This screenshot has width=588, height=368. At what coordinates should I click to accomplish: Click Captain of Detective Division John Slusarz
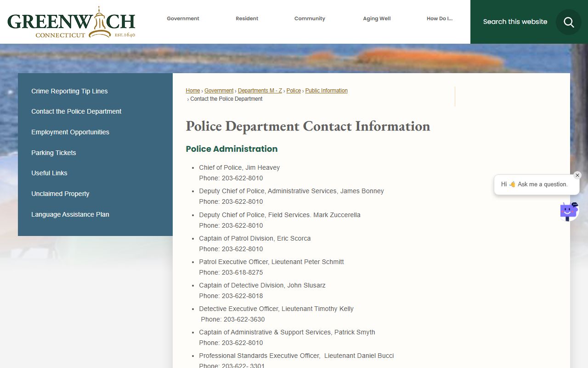coord(262,285)
